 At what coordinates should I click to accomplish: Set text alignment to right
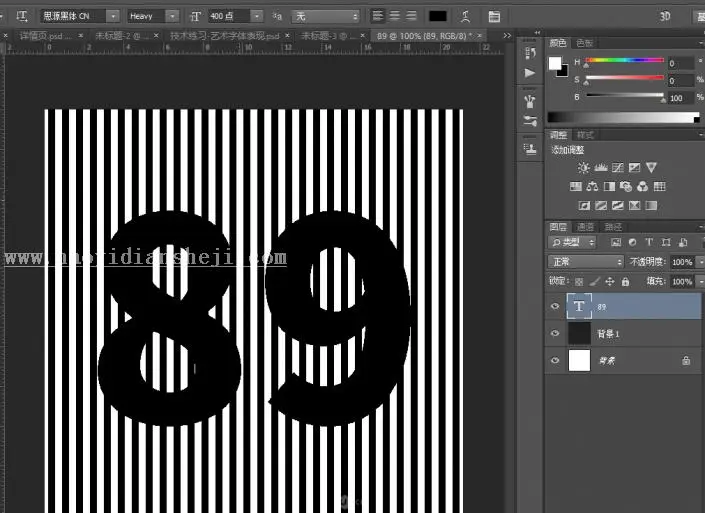(x=411, y=16)
